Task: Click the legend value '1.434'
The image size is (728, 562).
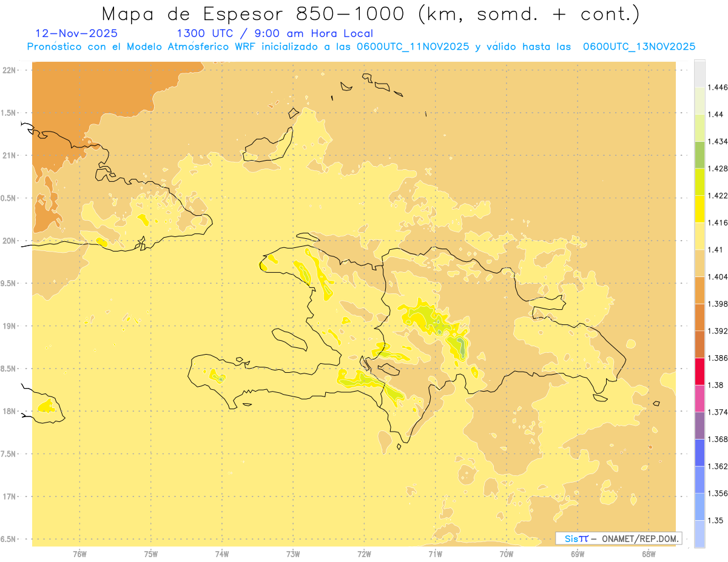Action: pyautogui.click(x=719, y=141)
